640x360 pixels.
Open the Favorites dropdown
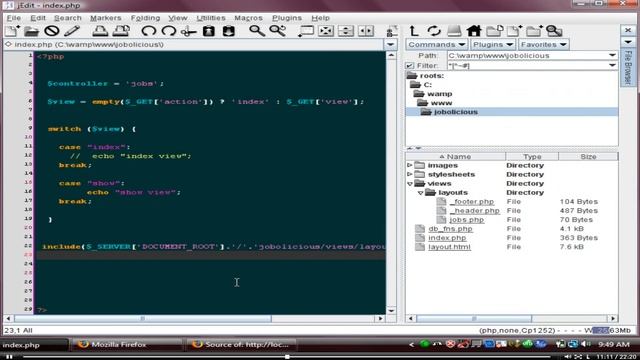[x=543, y=44]
